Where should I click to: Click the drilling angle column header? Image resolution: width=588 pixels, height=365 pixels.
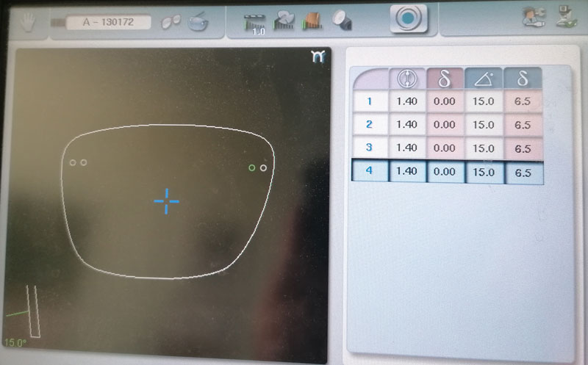coord(483,79)
